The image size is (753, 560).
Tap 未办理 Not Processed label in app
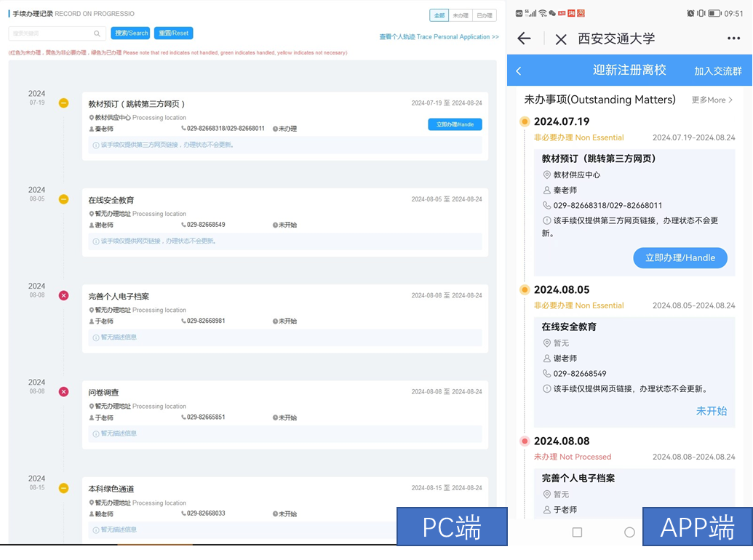tap(573, 457)
